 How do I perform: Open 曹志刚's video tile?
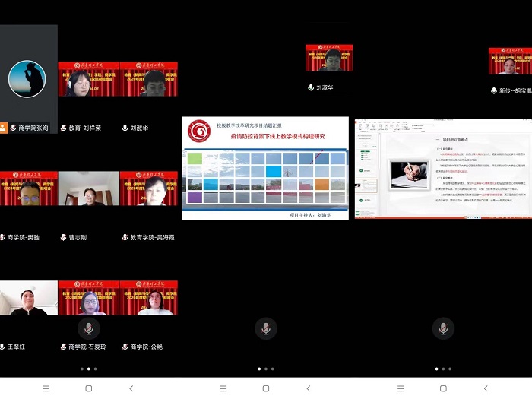(87, 188)
